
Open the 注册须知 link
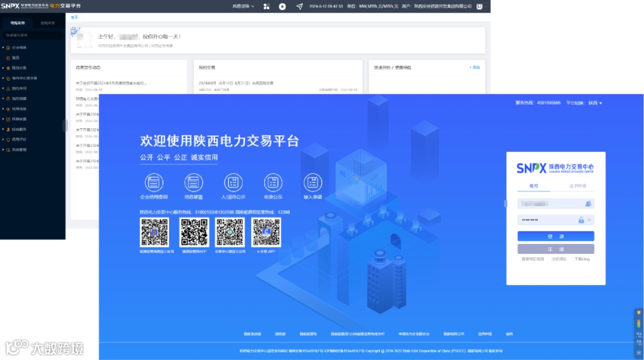coord(559,259)
